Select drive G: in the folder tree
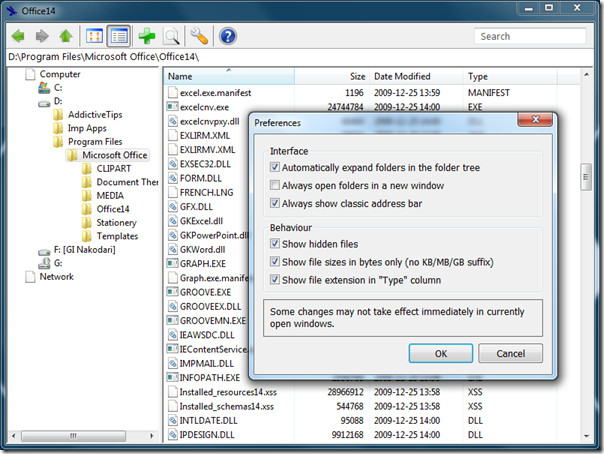 point(58,263)
